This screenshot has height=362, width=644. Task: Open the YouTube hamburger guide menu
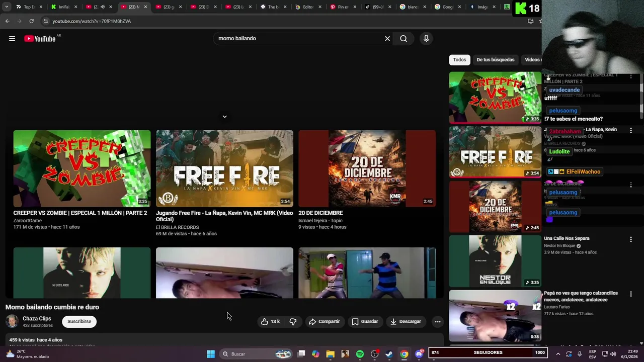click(x=12, y=39)
